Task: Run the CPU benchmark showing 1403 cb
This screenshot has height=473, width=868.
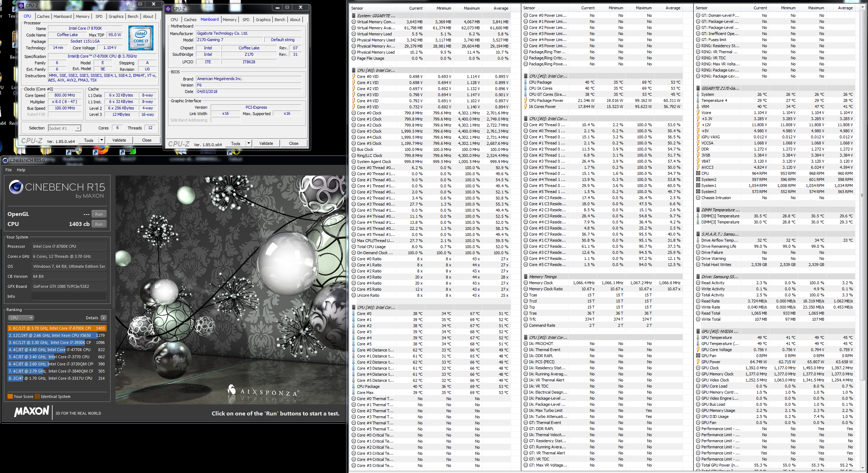Action: 99,224
